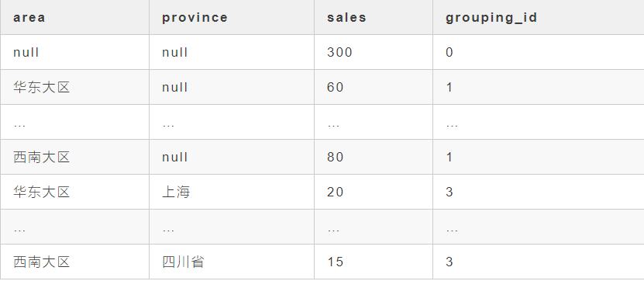Click the 华东大区 cell in 上海 row
Viewport: 644px width, 281px height.
74,193
